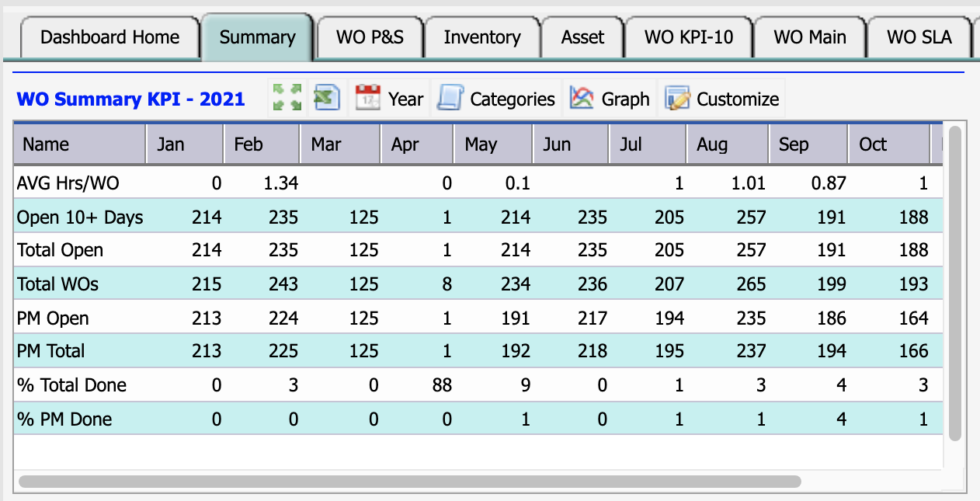Click the Jan column header
Image resolution: width=980 pixels, height=501 pixels.
tap(185, 144)
